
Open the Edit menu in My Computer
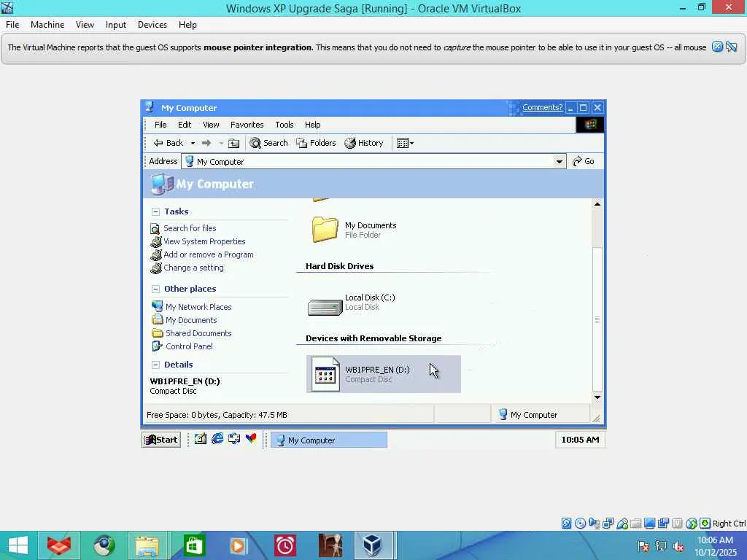pyautogui.click(x=185, y=125)
